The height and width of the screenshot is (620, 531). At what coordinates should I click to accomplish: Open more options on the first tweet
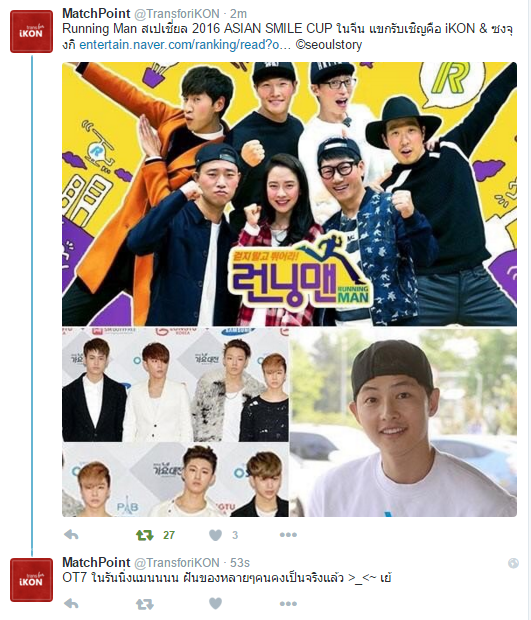[x=288, y=535]
